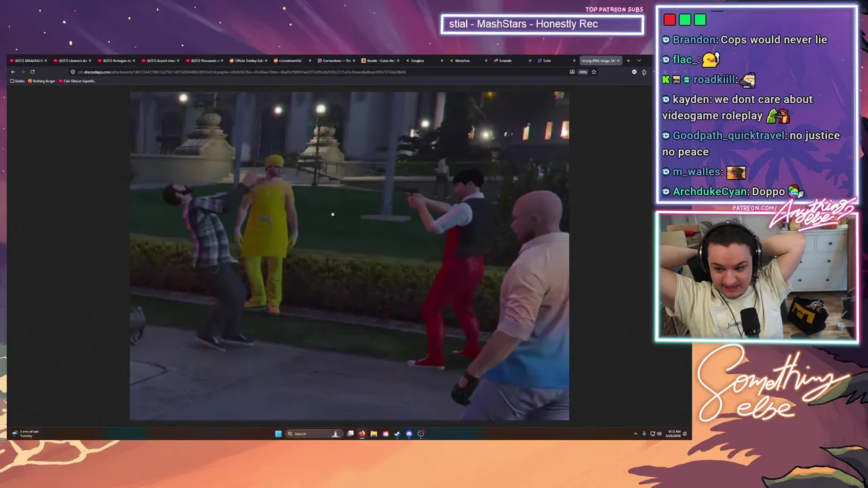
Task: Click ArchdukeCyan's username in chat
Action: click(709, 192)
